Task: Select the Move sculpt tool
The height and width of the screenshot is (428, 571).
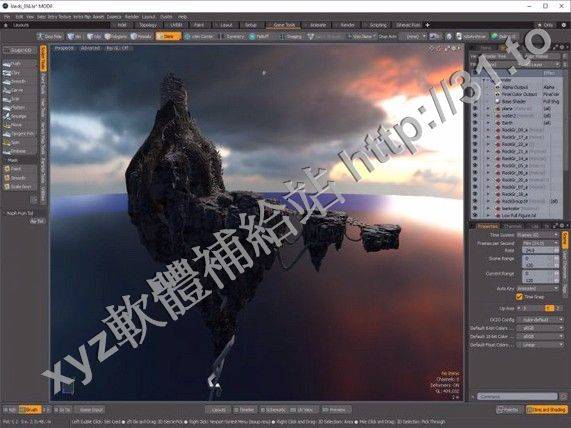Action: tap(19, 125)
